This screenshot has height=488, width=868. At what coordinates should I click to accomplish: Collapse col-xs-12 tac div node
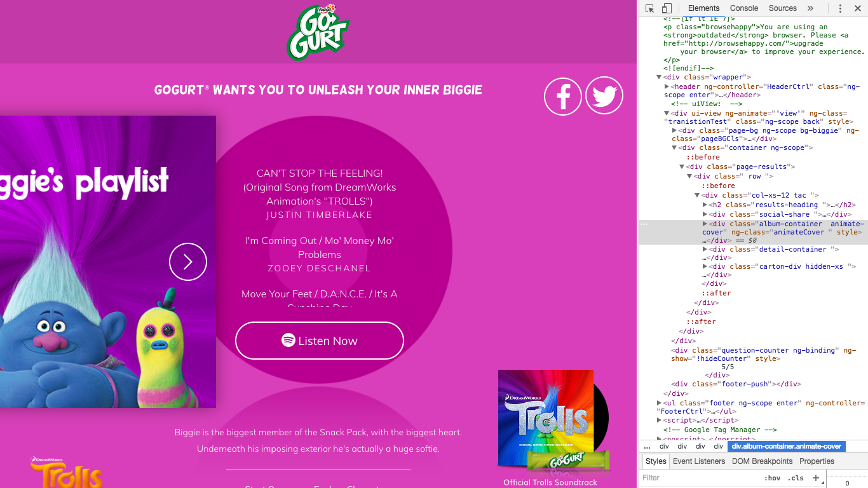697,196
